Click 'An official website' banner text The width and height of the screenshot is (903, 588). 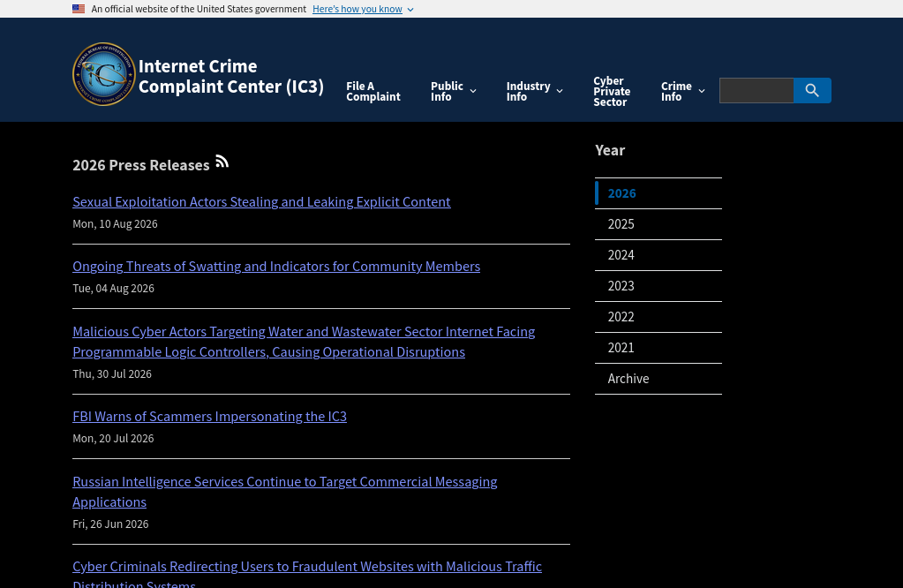[x=199, y=9]
